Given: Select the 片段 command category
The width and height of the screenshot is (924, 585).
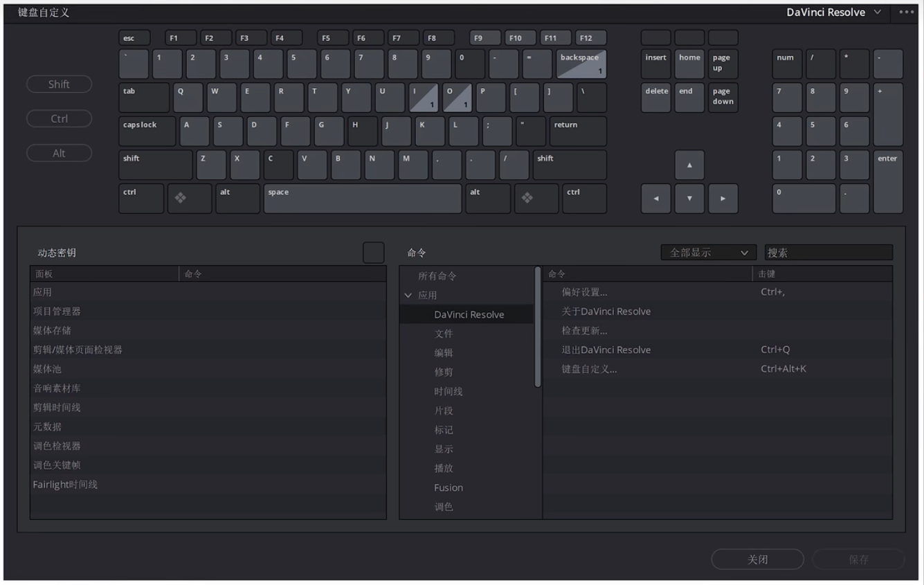Looking at the screenshot, I should tap(444, 411).
